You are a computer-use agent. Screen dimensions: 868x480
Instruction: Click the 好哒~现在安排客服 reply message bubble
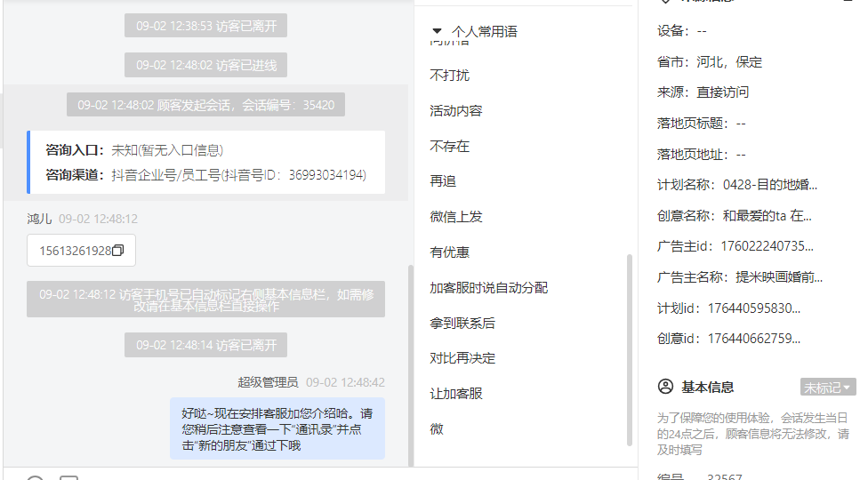point(277,428)
